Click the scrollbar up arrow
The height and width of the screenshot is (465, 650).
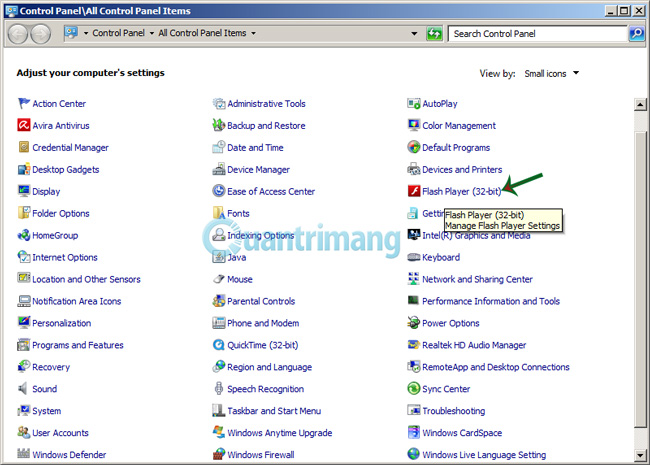tap(640, 104)
